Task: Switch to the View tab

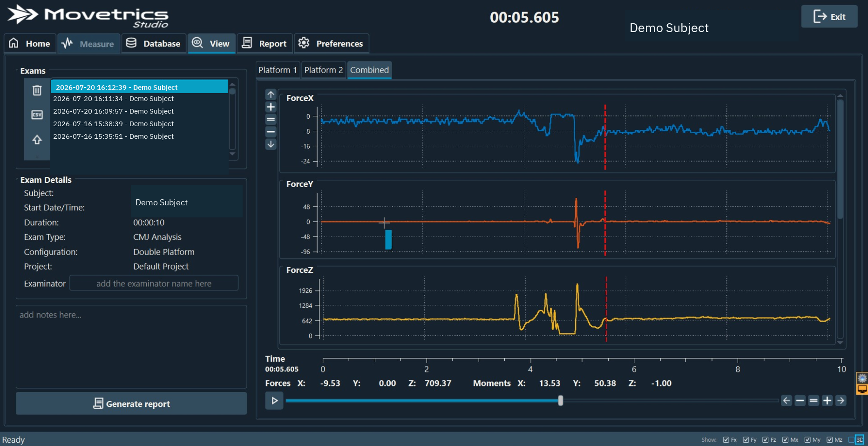Action: tap(211, 43)
